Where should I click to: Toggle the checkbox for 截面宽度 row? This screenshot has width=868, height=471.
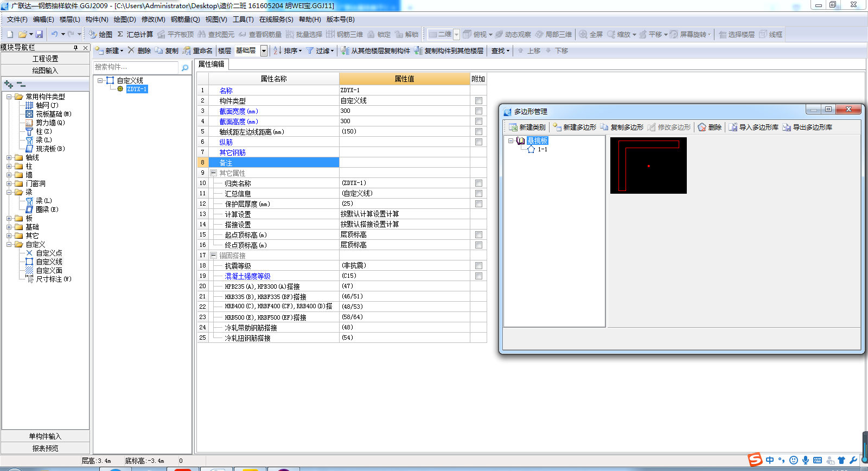[x=478, y=111]
